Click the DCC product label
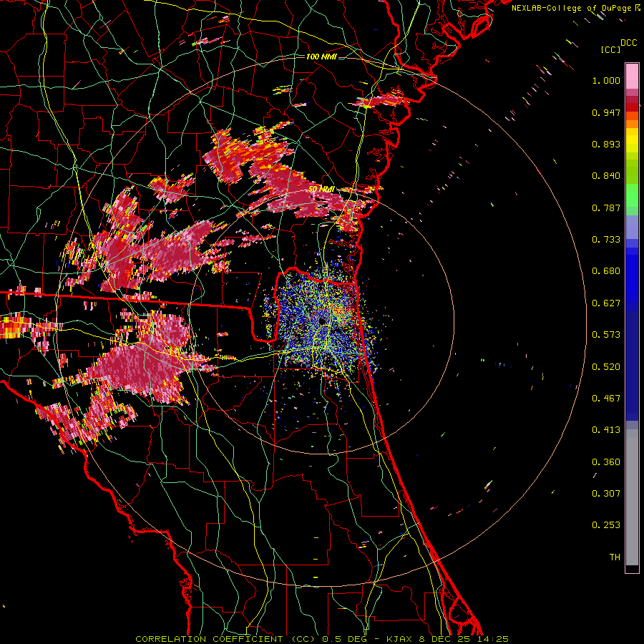644x644 pixels. [628, 43]
